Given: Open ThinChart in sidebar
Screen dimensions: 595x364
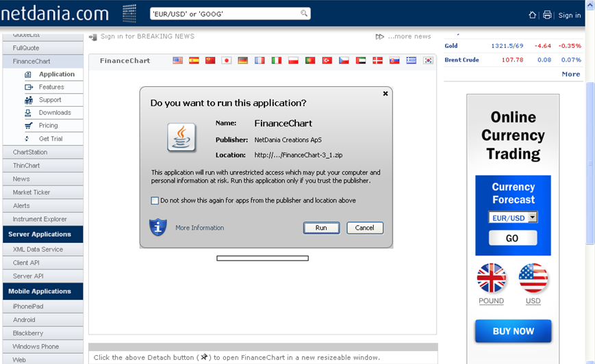Looking at the screenshot, I should pyautogui.click(x=43, y=166).
